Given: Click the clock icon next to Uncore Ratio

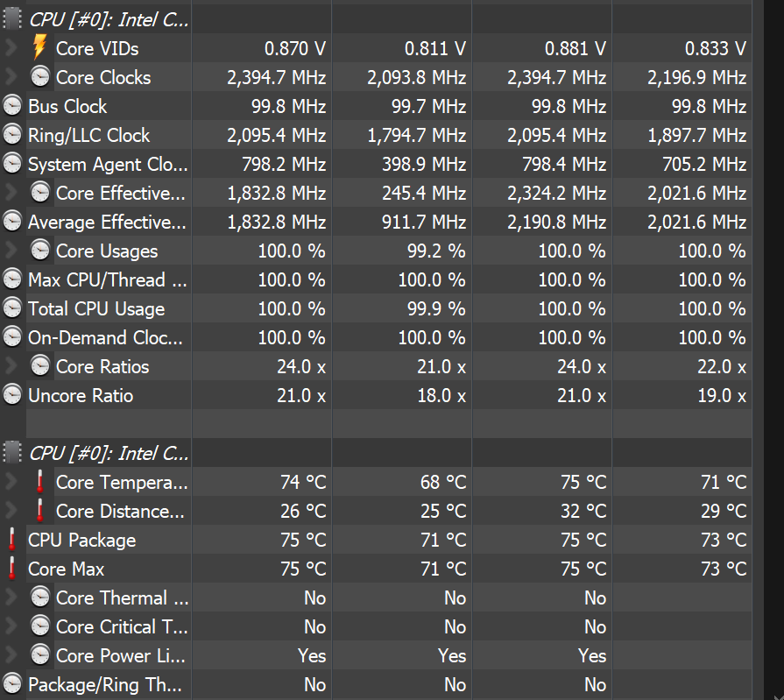Looking at the screenshot, I should [x=12, y=395].
